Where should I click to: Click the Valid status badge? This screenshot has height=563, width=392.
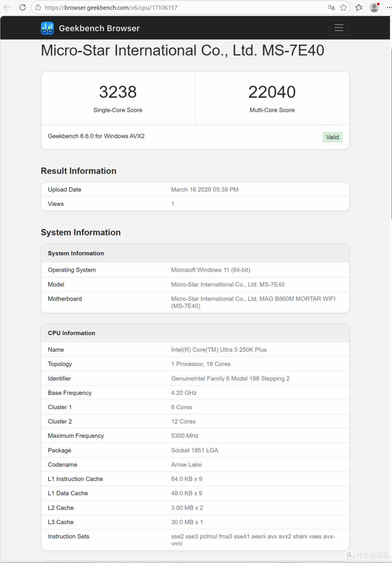pyautogui.click(x=332, y=137)
